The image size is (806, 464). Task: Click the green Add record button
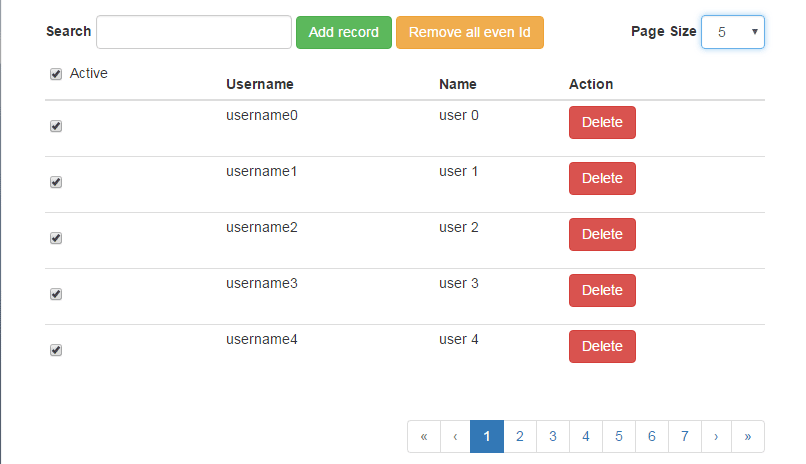[343, 32]
